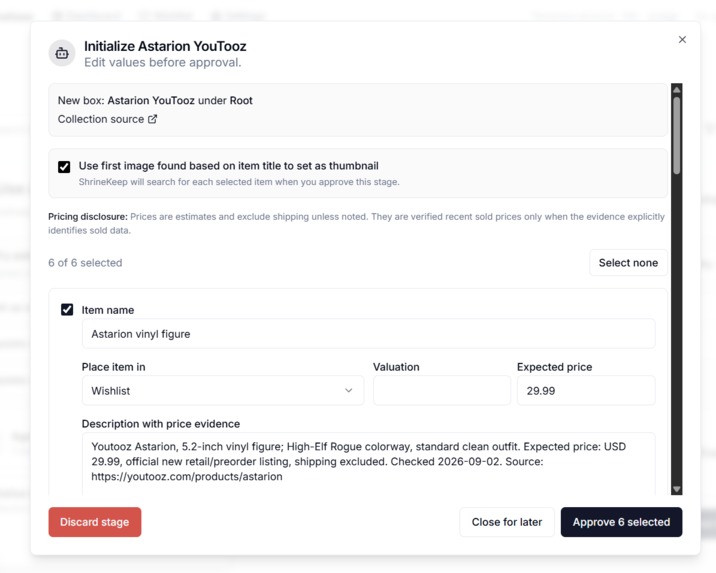Image resolution: width=716 pixels, height=573 pixels.
Task: Click Close for later button
Action: (507, 522)
